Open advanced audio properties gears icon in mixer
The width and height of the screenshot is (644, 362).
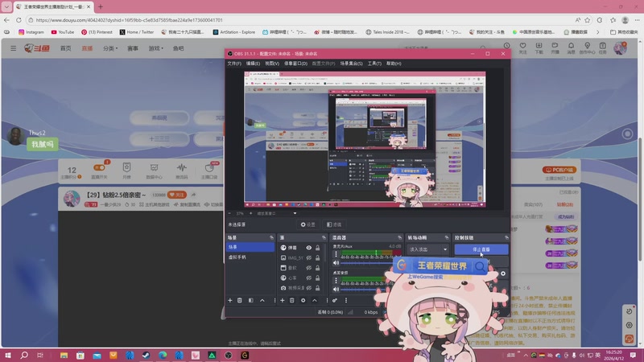click(335, 300)
